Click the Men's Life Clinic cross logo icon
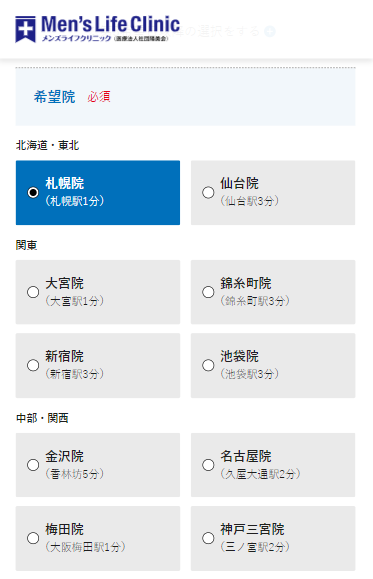The width and height of the screenshot is (373, 579). coord(25,29)
